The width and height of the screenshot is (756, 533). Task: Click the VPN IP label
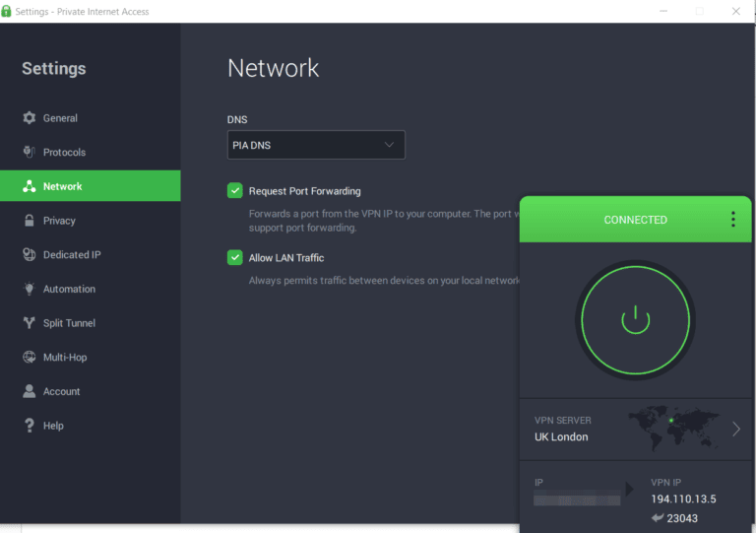tap(665, 483)
